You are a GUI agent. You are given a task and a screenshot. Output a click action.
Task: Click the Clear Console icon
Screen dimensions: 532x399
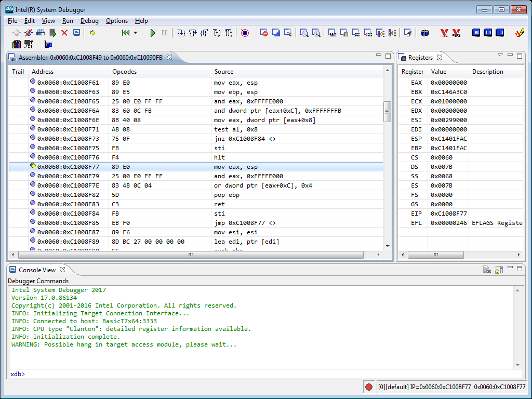487,270
